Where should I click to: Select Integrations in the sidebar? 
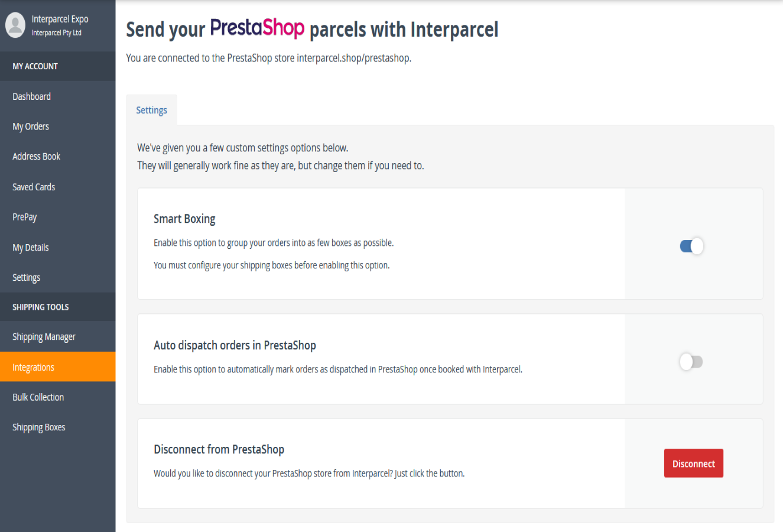(x=33, y=366)
